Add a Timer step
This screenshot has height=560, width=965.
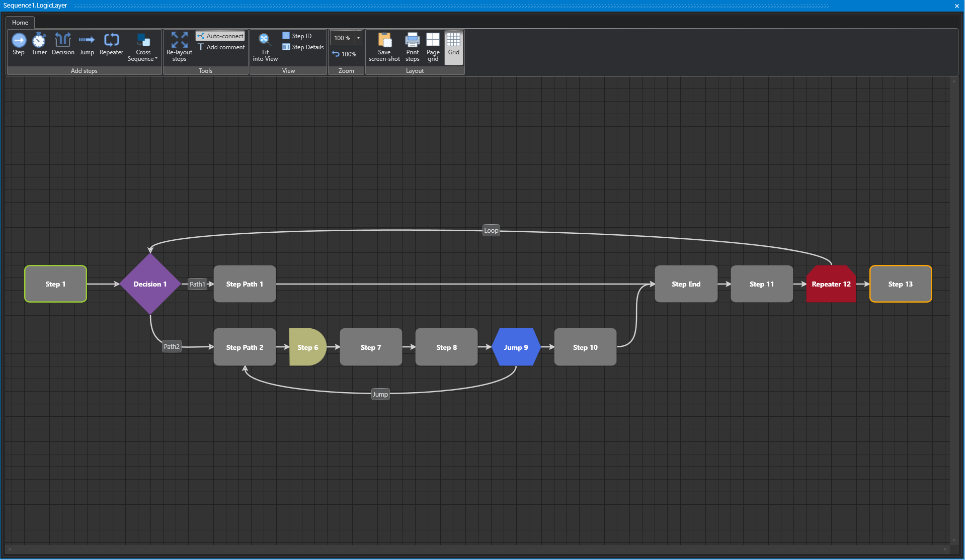point(39,44)
